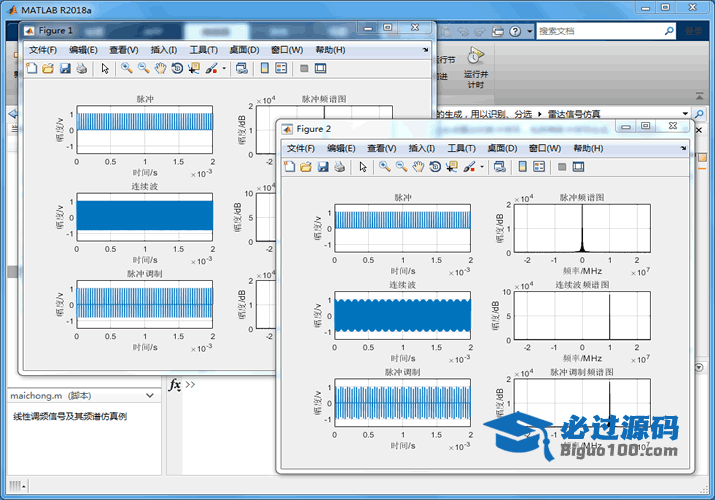The height and width of the screenshot is (500, 715).
Task: Select the Zoom In tool in Figure 2
Action: pos(384,167)
